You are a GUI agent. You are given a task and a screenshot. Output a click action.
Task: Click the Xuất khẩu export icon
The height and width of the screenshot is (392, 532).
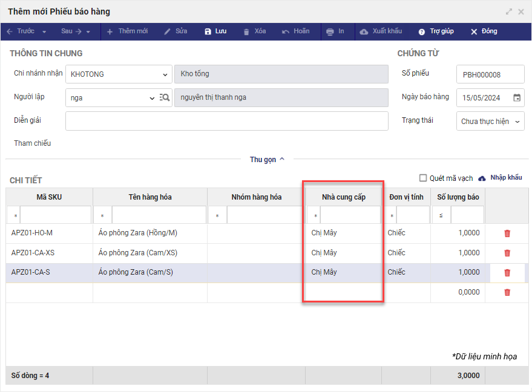click(x=364, y=31)
